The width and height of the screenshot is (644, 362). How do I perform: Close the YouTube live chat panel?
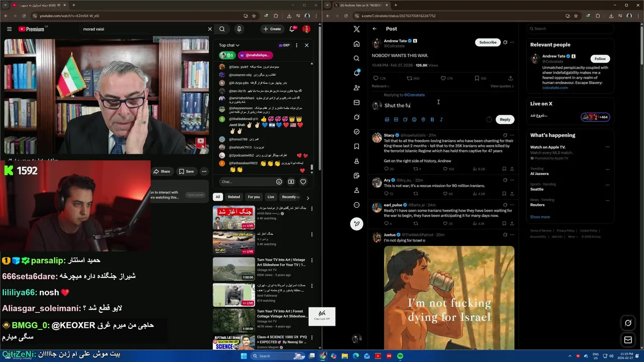click(306, 45)
